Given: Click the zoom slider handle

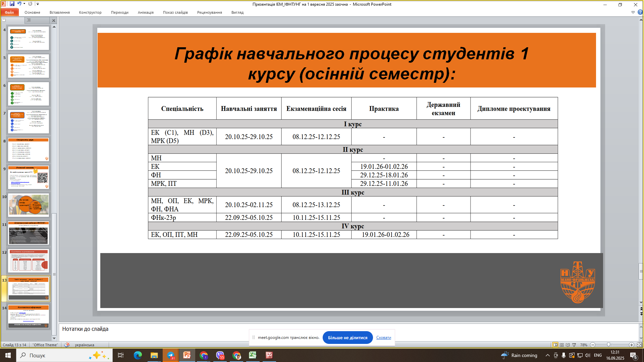Looking at the screenshot, I should tap(608, 345).
